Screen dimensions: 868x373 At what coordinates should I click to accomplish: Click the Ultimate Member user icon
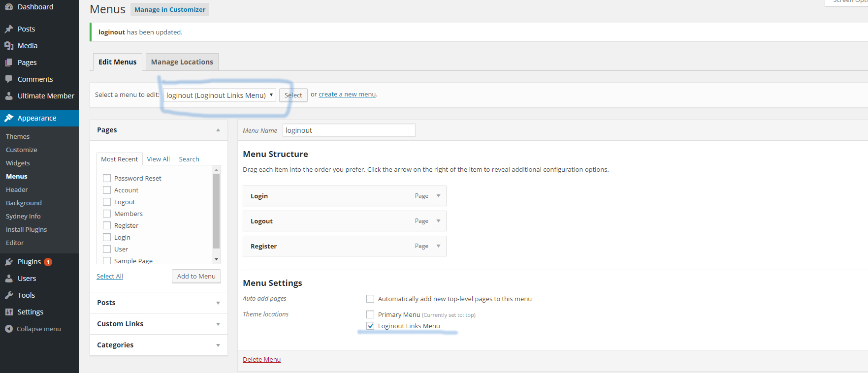tap(9, 96)
